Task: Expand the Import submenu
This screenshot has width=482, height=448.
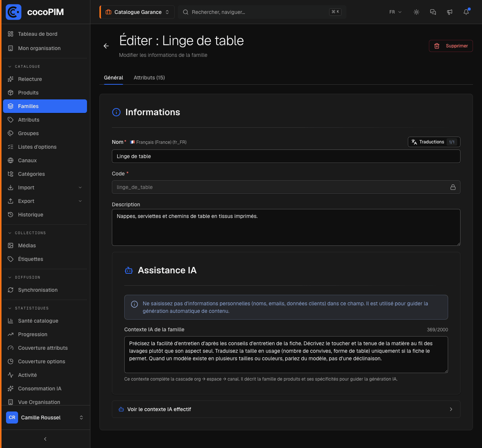Action: (x=45, y=187)
